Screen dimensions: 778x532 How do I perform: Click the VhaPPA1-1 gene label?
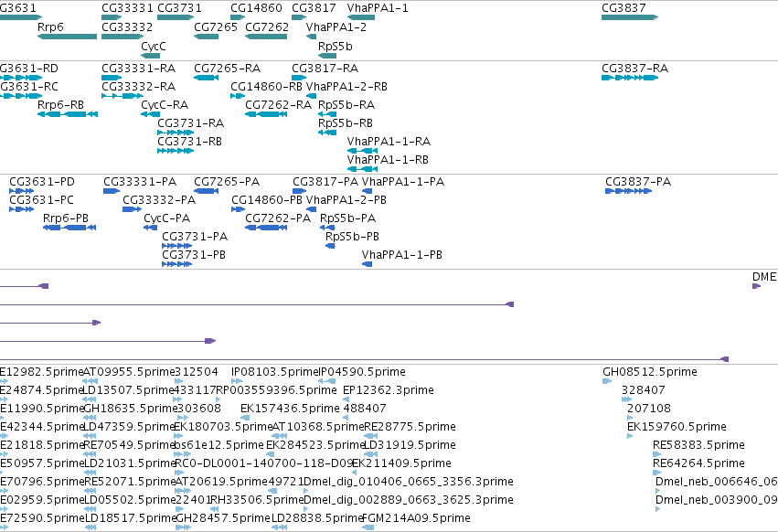coord(378,8)
